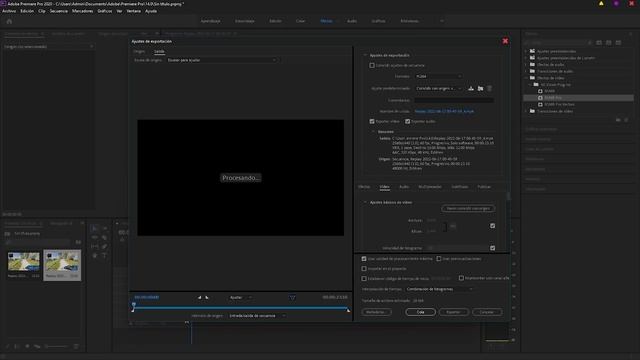Select the Ripple Edit tool in the Tools panel
The image size is (640, 360).
94,238
